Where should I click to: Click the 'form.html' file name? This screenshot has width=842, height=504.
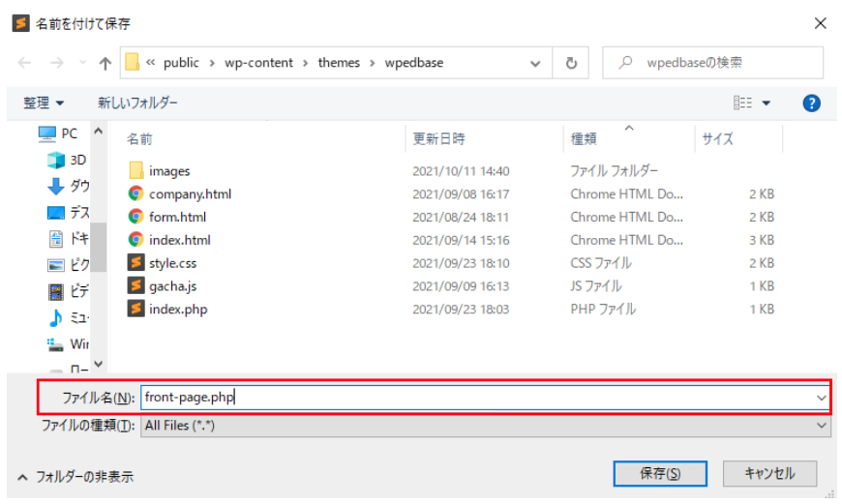click(x=177, y=217)
